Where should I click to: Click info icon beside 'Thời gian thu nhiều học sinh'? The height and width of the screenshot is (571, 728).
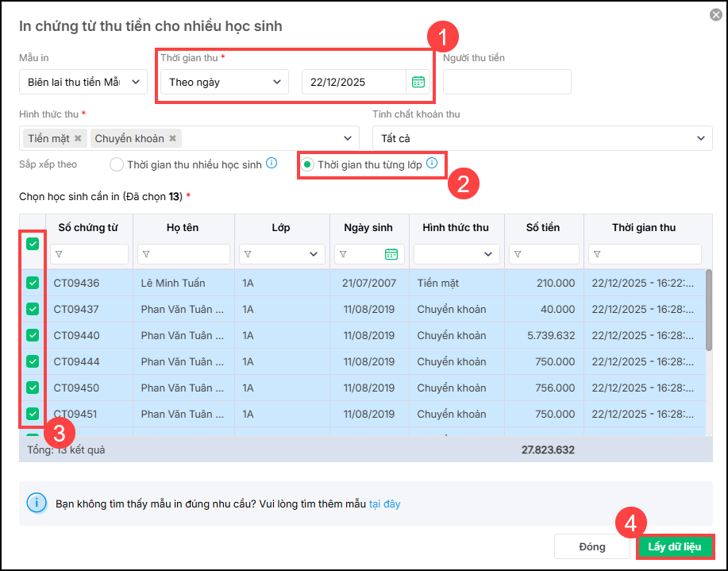272,164
